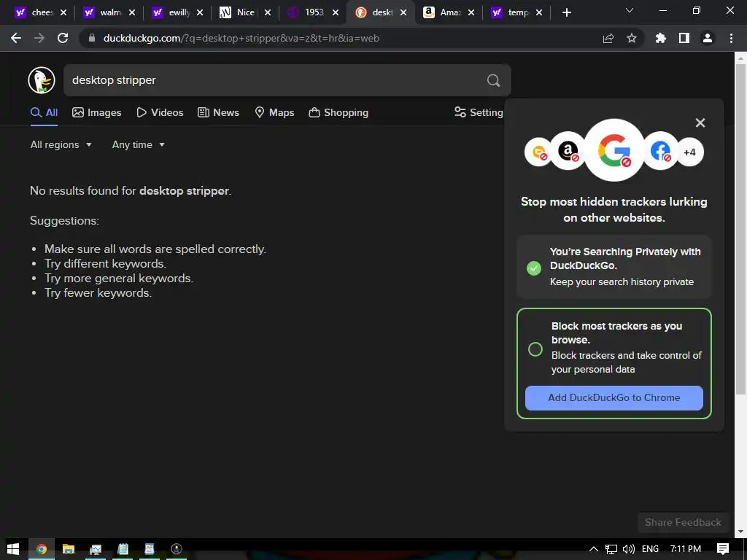Reload the page
Viewport: 747px width, 560px height.
tap(63, 38)
